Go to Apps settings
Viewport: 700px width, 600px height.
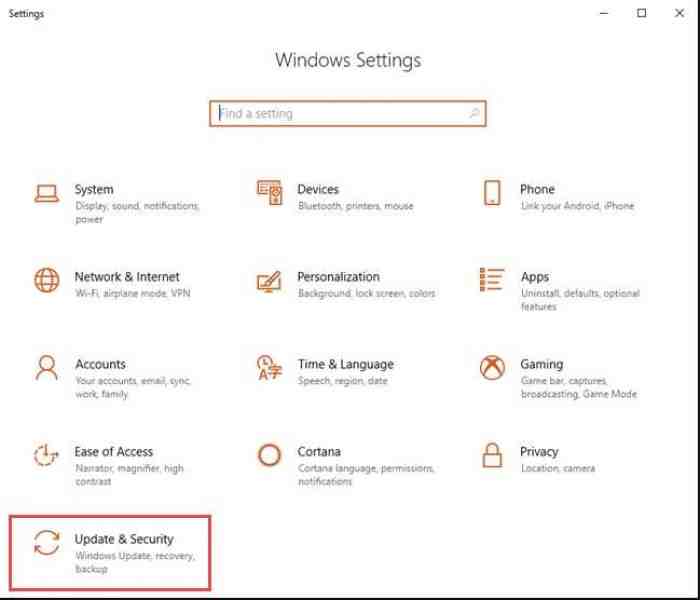coord(535,277)
